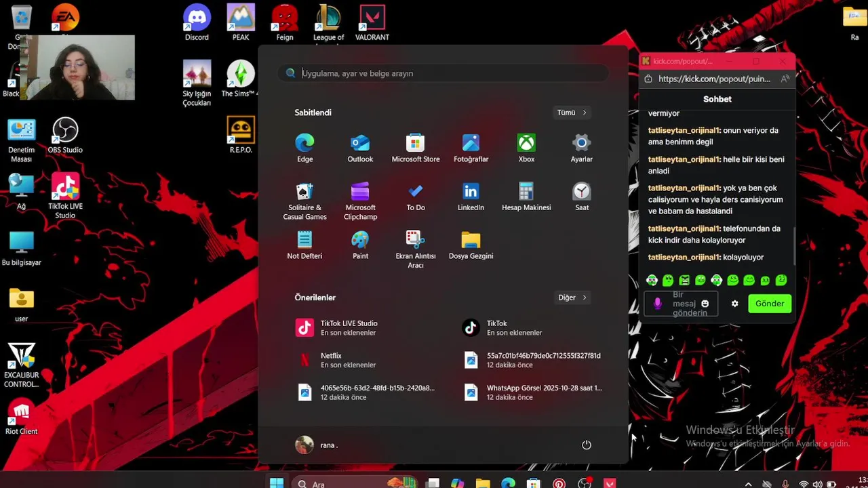The width and height of the screenshot is (868, 488).
Task: Select League of Legends desktop shortcut
Action: (329, 22)
